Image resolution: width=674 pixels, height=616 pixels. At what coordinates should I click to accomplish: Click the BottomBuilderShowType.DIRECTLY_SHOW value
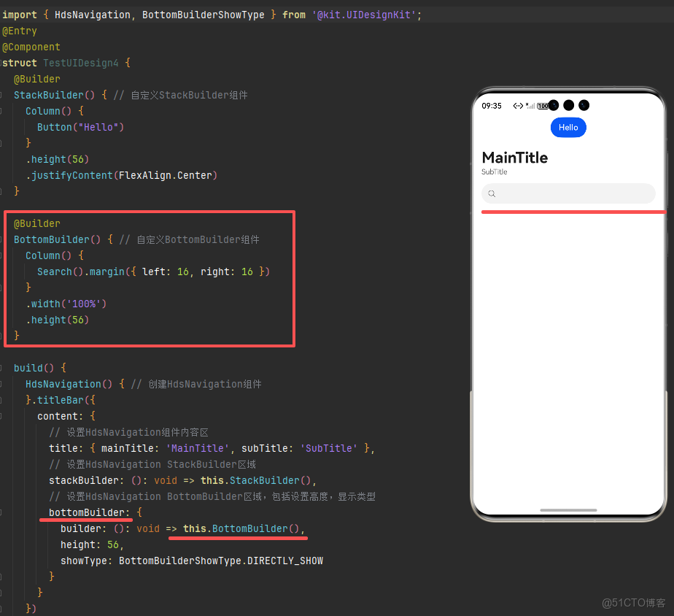[221, 561]
